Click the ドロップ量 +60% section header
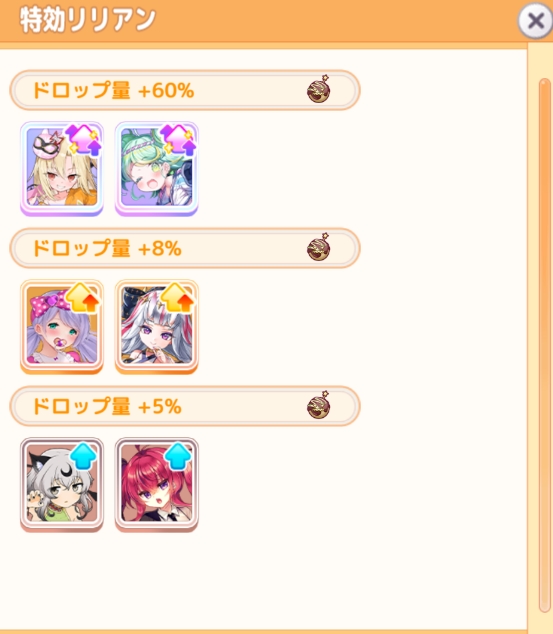This screenshot has height=634, width=553. point(185,90)
